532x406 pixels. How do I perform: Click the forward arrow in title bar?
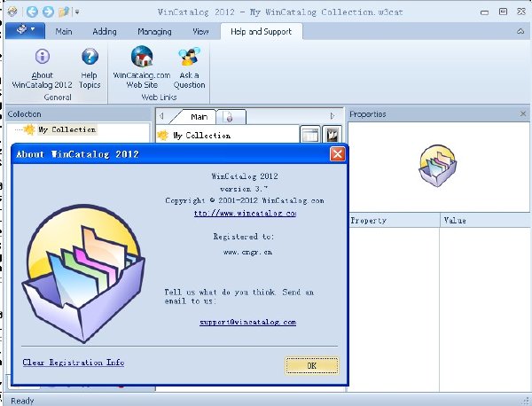(48, 12)
